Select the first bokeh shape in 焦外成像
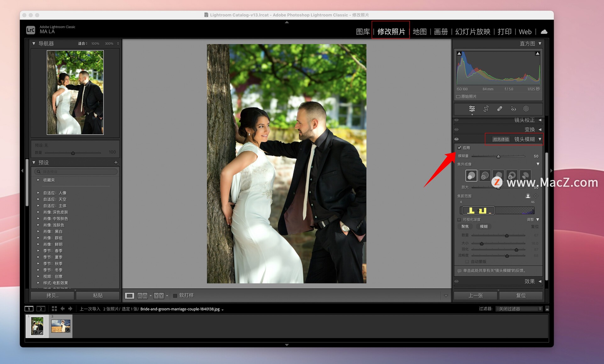 coord(471,175)
